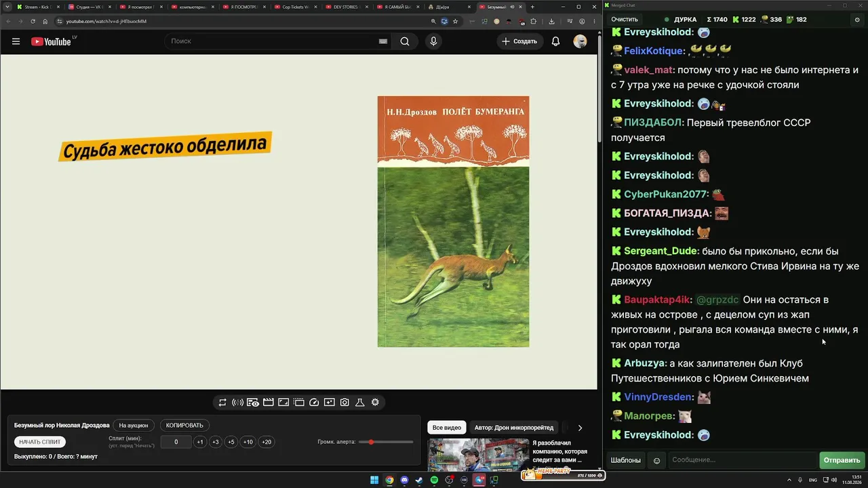
Task: Click the speedometer icon in player toolbar
Action: (x=314, y=403)
